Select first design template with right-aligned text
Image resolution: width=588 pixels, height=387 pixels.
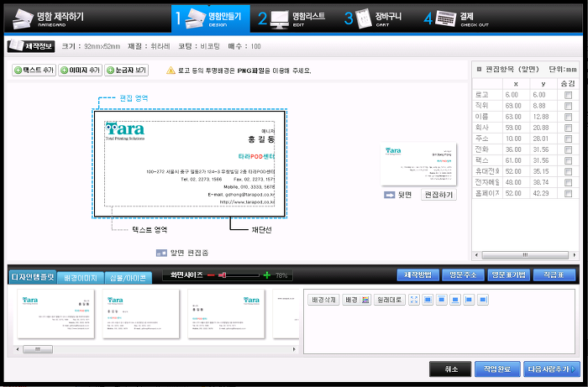(x=55, y=314)
